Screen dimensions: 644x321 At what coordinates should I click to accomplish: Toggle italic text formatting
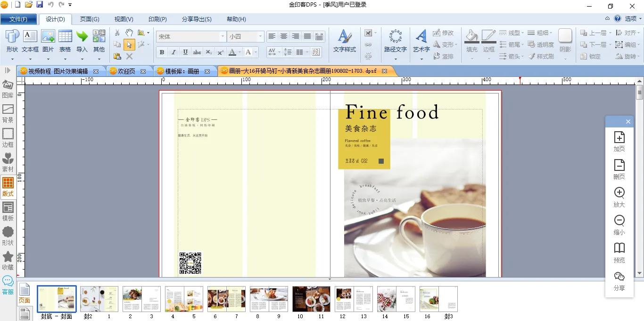(x=173, y=52)
